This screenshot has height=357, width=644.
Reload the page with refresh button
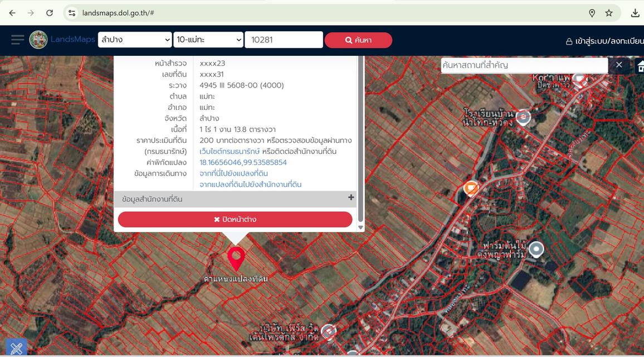(49, 13)
